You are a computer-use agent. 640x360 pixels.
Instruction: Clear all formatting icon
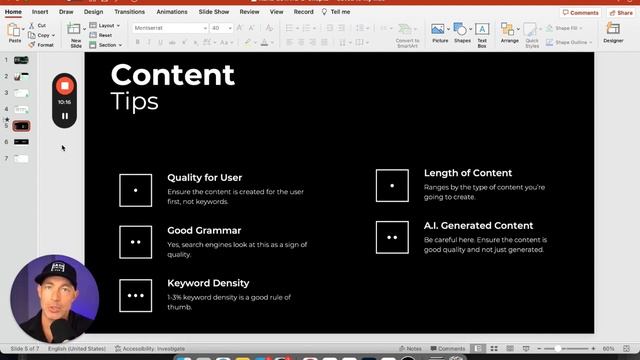269,28
